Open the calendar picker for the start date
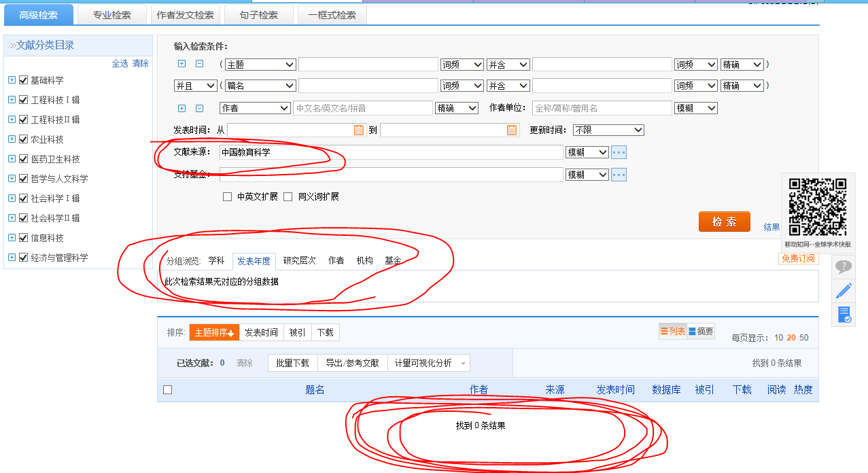Screen dimensions: 868x473 coord(359,130)
